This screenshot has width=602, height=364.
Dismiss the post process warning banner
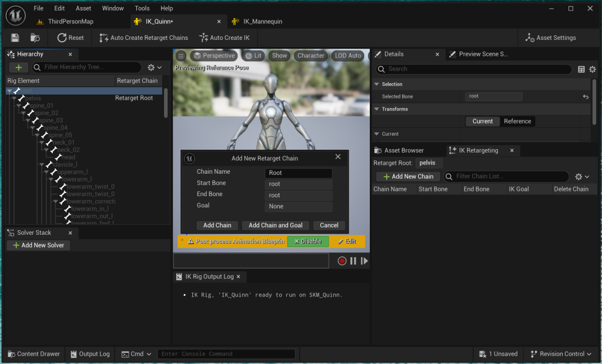(x=182, y=240)
